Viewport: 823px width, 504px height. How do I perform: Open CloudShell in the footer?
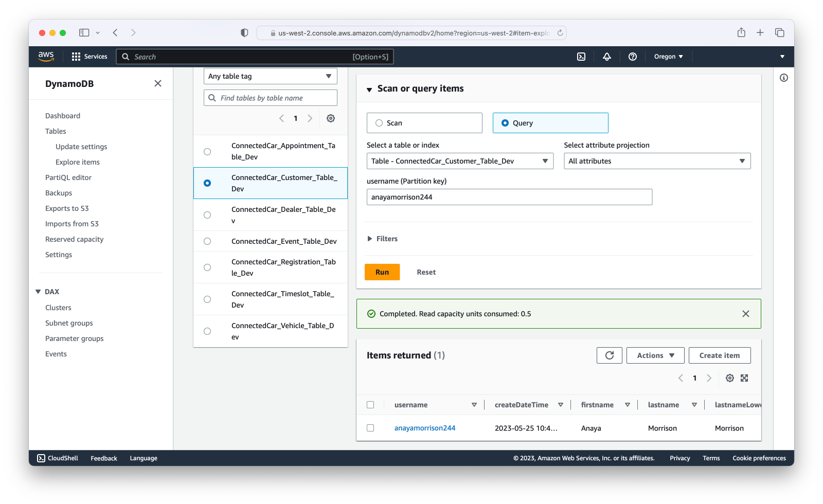[58, 458]
